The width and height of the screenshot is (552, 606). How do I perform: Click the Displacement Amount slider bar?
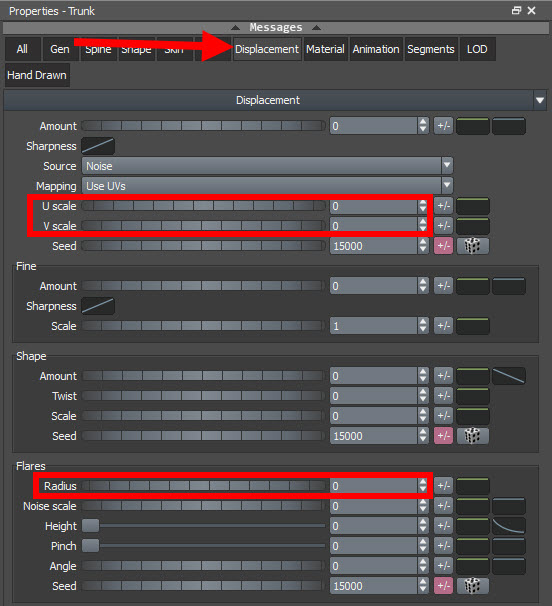tap(203, 126)
